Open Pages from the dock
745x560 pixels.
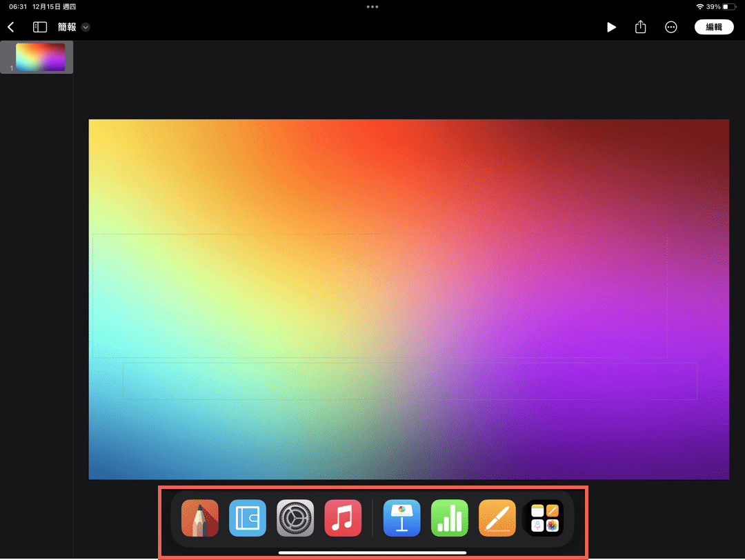click(x=497, y=518)
